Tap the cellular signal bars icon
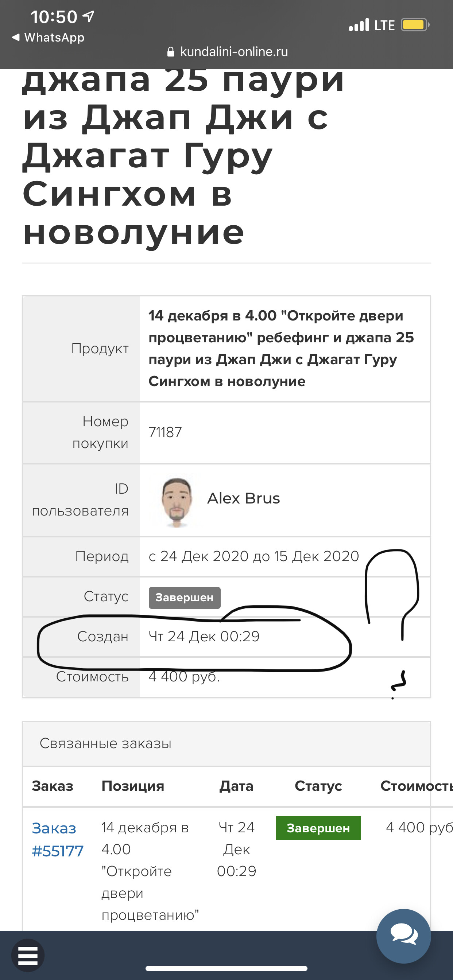The image size is (453, 980). pyautogui.click(x=359, y=25)
